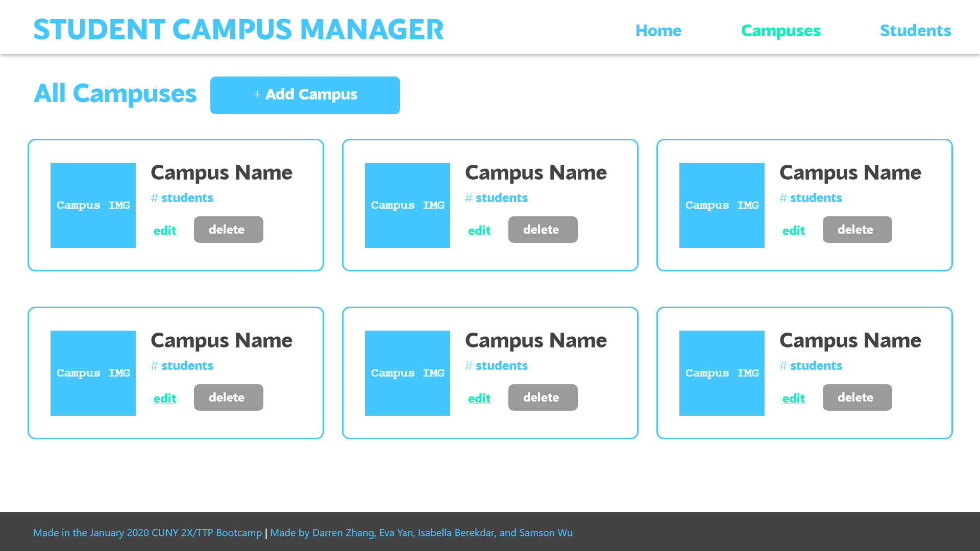Click top-middle card's Campus IMG thumbnail
Viewport: 980px width, 551px height.
pyautogui.click(x=407, y=205)
